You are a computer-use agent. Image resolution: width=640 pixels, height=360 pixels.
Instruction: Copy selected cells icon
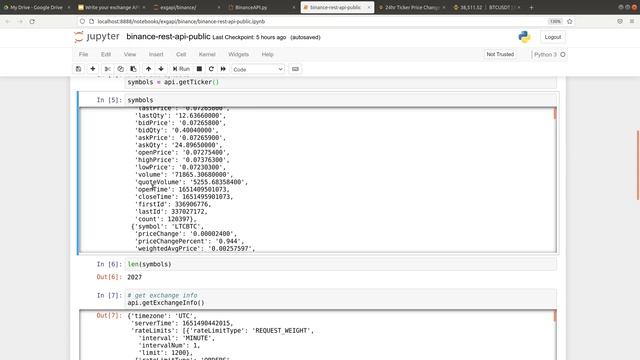click(x=120, y=69)
